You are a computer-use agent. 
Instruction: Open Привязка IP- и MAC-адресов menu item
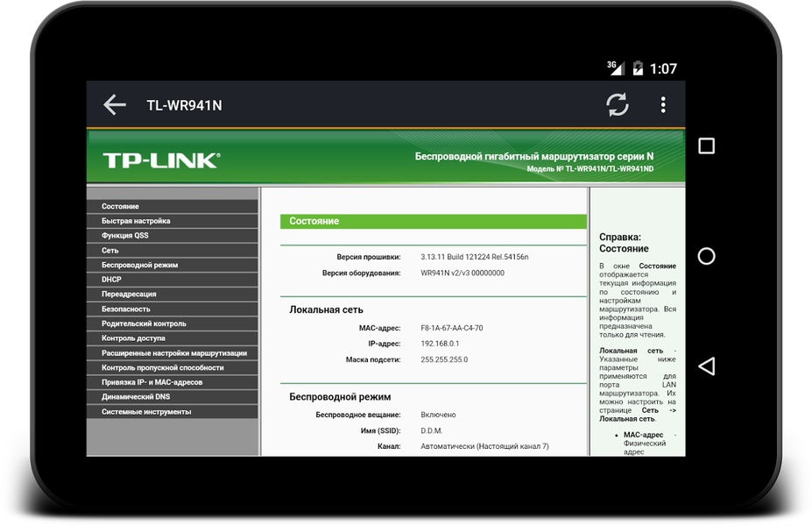coord(172,382)
